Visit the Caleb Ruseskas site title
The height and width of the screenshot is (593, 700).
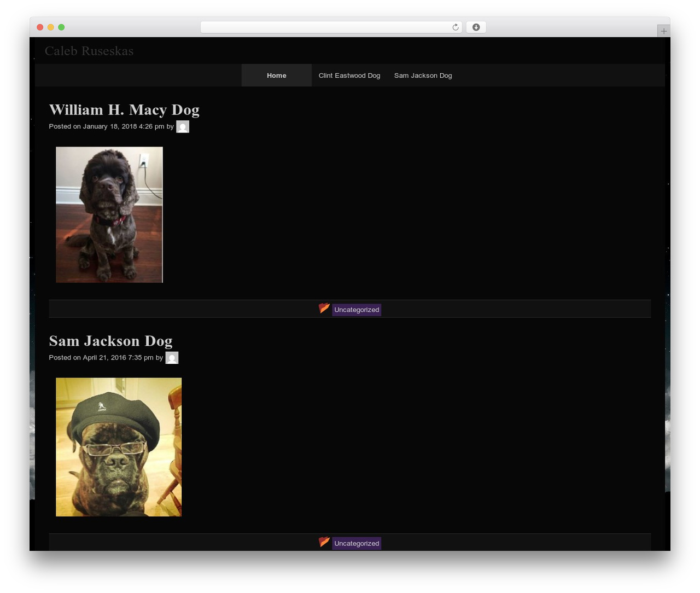(x=89, y=51)
